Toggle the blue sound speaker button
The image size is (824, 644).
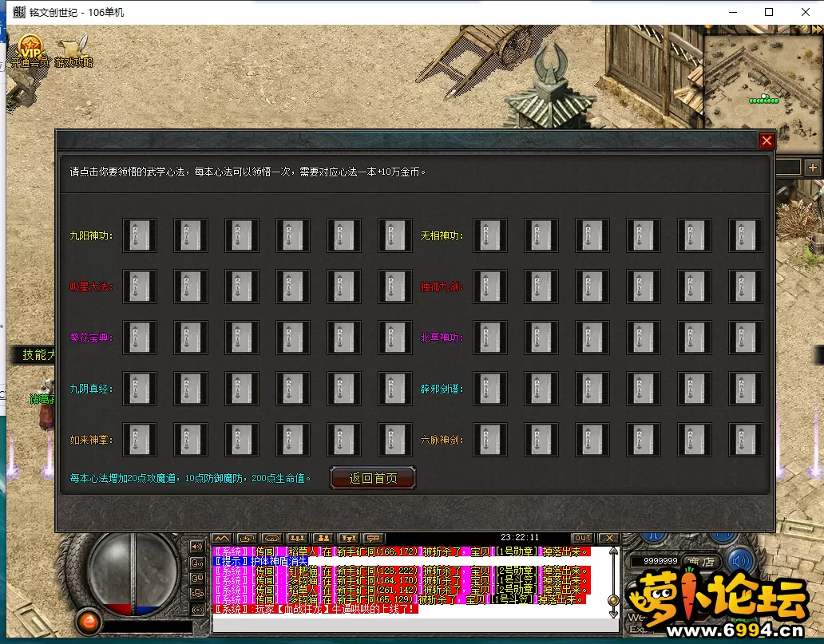coord(740,561)
